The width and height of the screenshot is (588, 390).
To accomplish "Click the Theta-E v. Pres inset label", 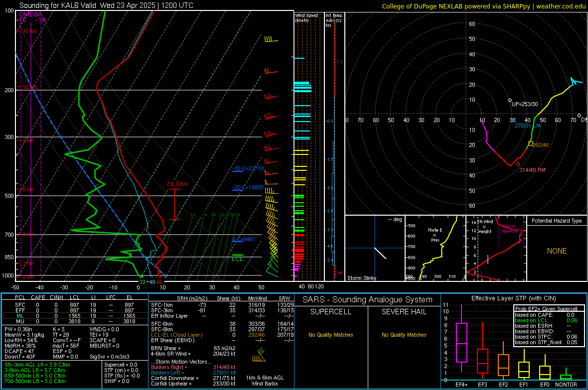I will click(x=435, y=235).
